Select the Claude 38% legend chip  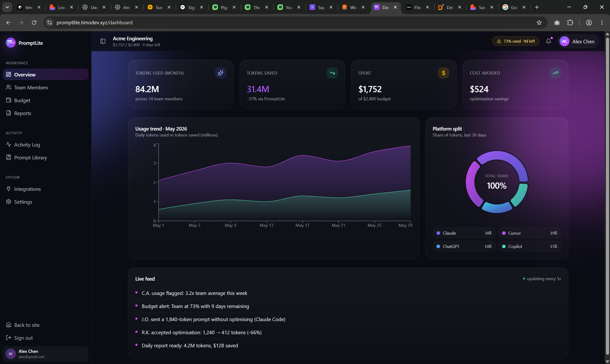coord(464,233)
